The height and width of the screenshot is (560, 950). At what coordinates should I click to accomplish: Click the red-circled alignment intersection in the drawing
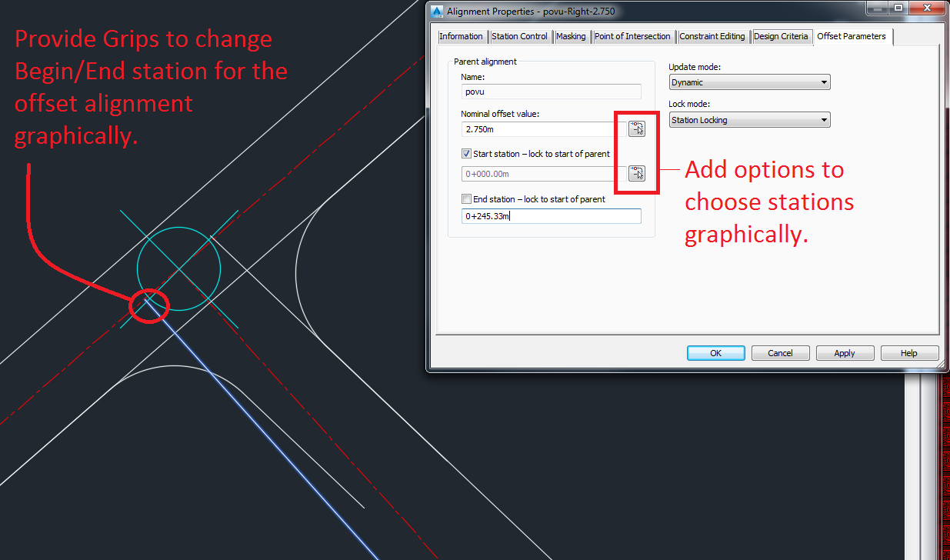148,305
